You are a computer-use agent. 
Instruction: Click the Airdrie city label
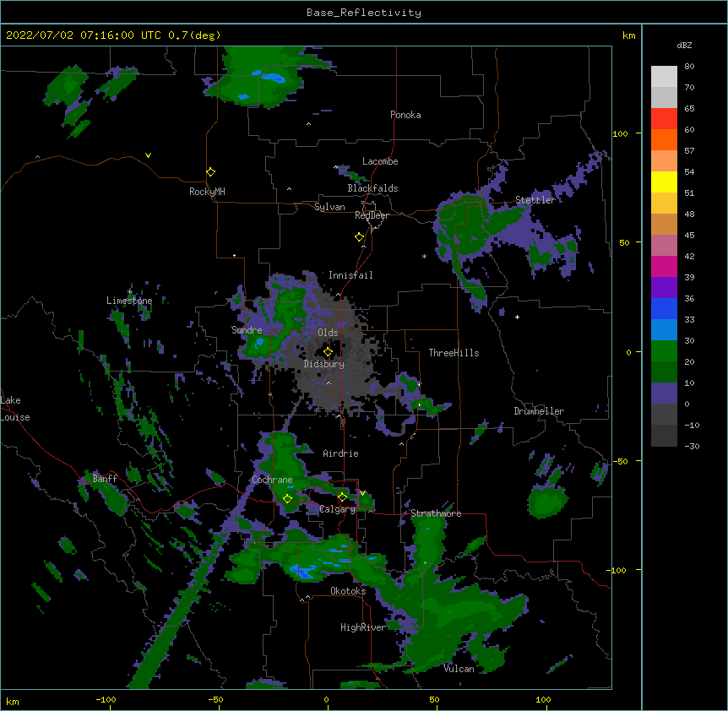(x=340, y=453)
